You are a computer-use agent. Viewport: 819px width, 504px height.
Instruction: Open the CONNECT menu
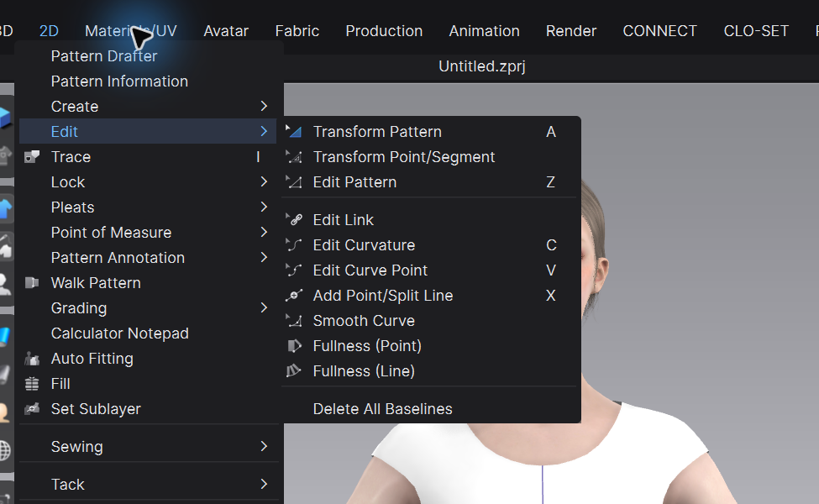pyautogui.click(x=659, y=31)
